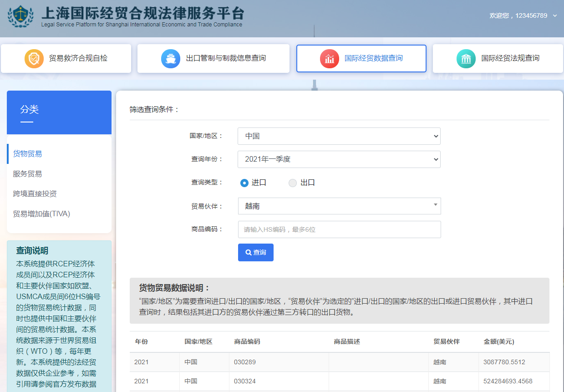Click the 上海国际经贸合规法律服务平台 title
564x392 pixels.
click(x=143, y=13)
